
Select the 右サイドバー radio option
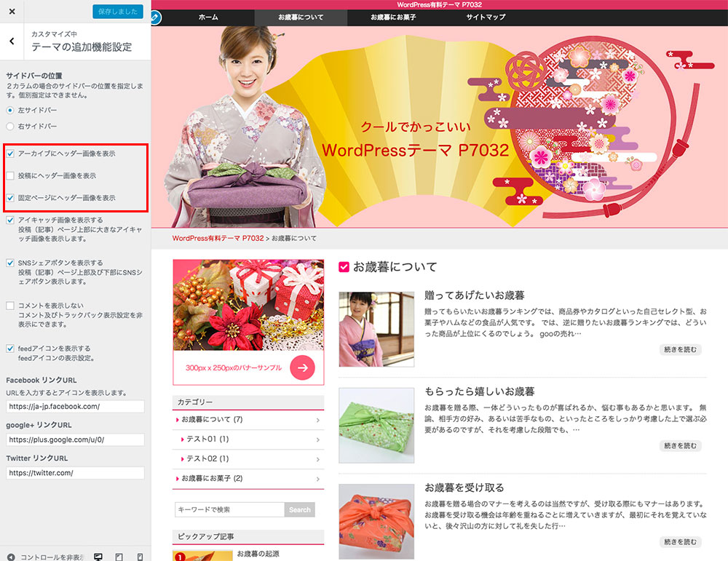pyautogui.click(x=10, y=126)
